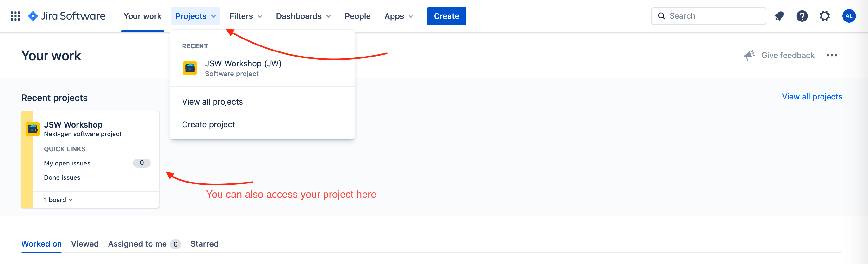
Task: Go to Your work in navigation
Action: (x=143, y=16)
